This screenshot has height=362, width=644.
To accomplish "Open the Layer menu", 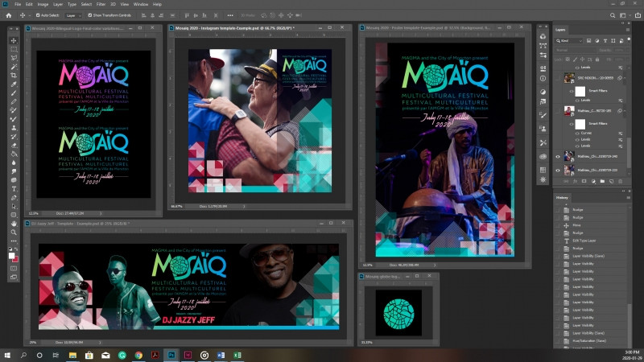I will click(x=58, y=4).
